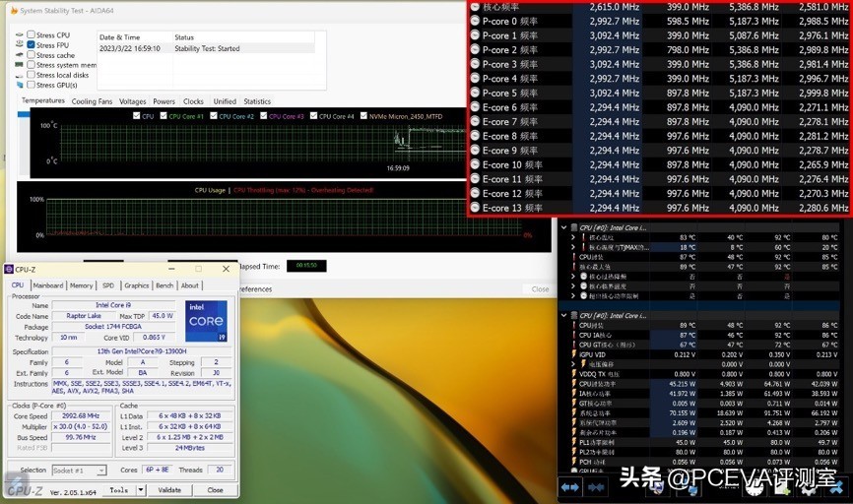853x504 pixels.
Task: Enable Stress local disks checkbox
Action: [x=31, y=75]
